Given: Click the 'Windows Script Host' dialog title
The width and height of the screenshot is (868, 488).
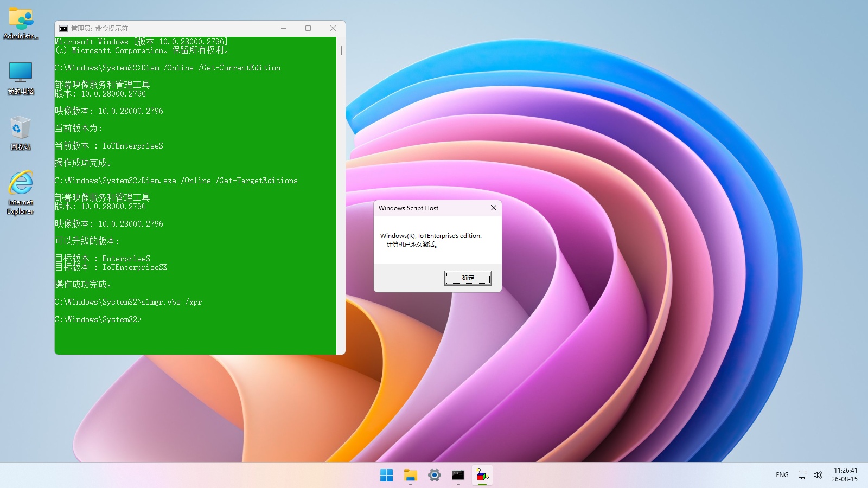Looking at the screenshot, I should pyautogui.click(x=409, y=208).
